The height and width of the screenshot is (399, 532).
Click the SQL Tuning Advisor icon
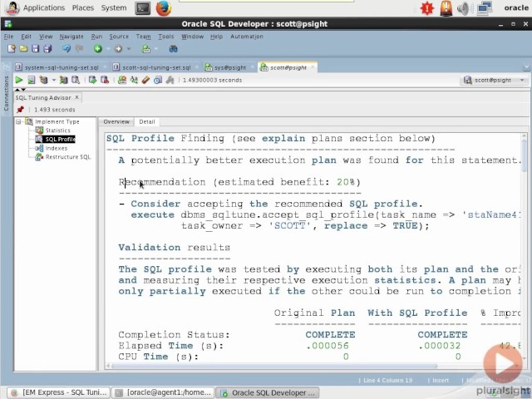coord(76,80)
